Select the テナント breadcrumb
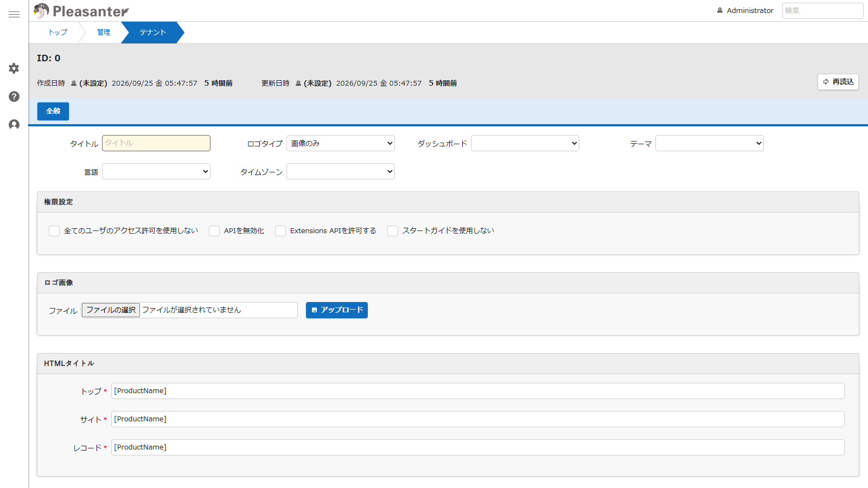 (152, 33)
